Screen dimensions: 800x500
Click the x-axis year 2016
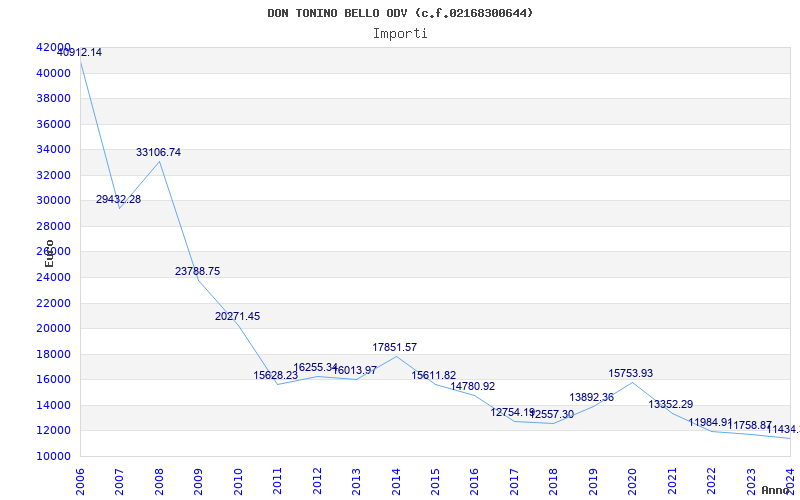click(x=474, y=482)
